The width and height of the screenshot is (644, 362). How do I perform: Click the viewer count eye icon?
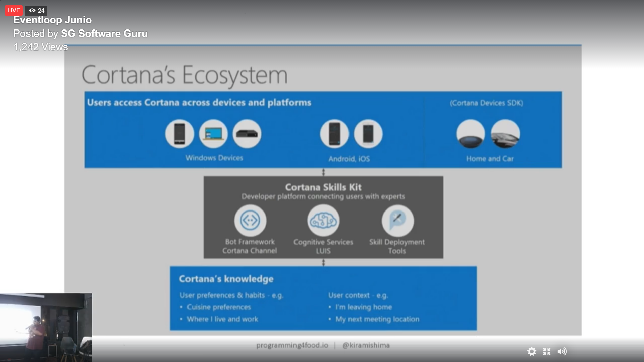point(32,10)
